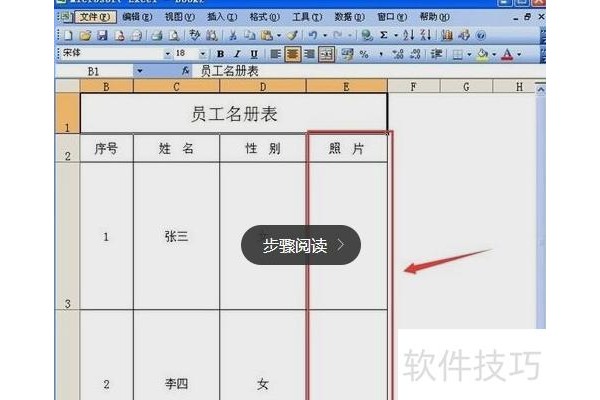
Task: Paste with the clipboard icon
Action: [x=267, y=36]
